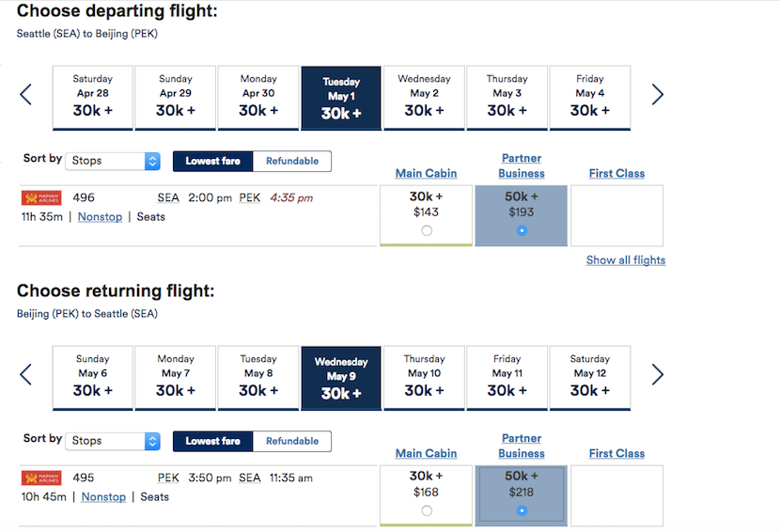Viewport: 780px width, 532px height.
Task: Switch departing fares to Refundable
Action: tap(292, 161)
